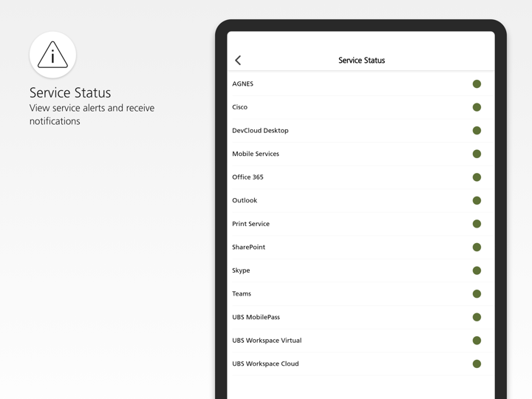Select the Print Service list item
Image resolution: width=532 pixels, height=399 pixels.
click(x=250, y=224)
